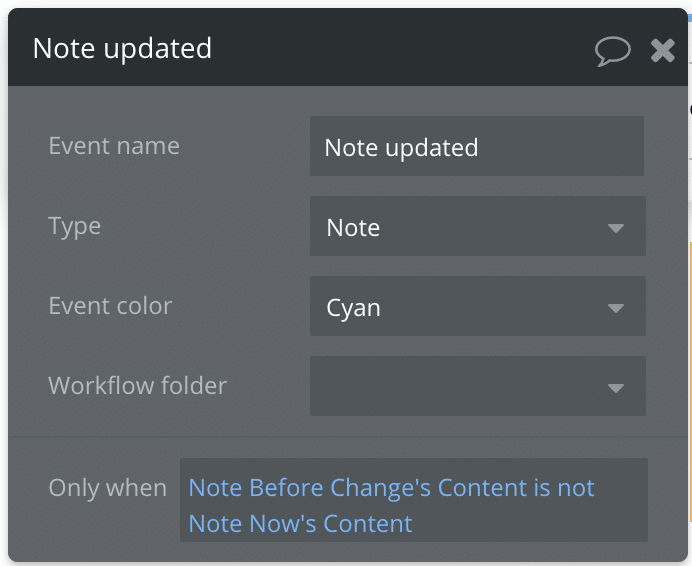Image resolution: width=692 pixels, height=566 pixels.
Task: Click the "Only when" label
Action: coord(108,488)
